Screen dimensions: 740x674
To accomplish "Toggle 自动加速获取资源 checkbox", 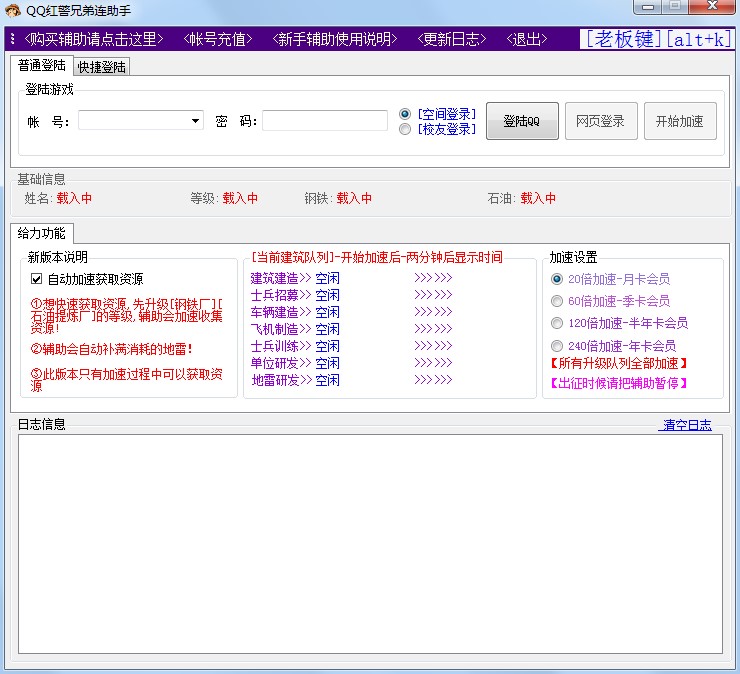I will 37,280.
